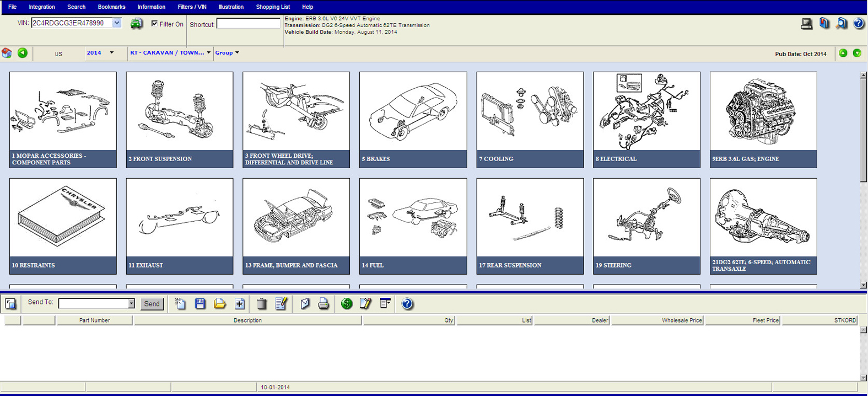Click the floppy disk save icon
The image size is (868, 396).
(x=200, y=303)
